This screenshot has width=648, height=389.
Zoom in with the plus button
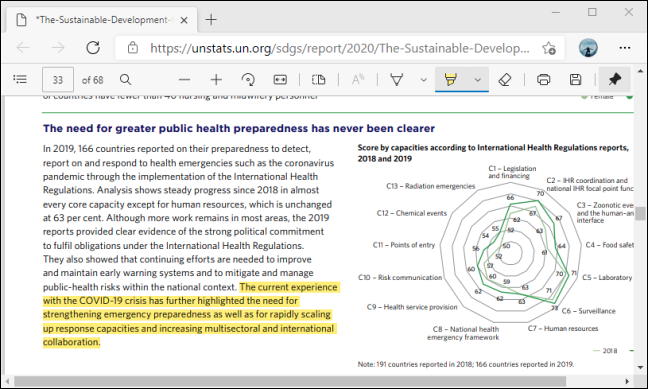point(216,79)
